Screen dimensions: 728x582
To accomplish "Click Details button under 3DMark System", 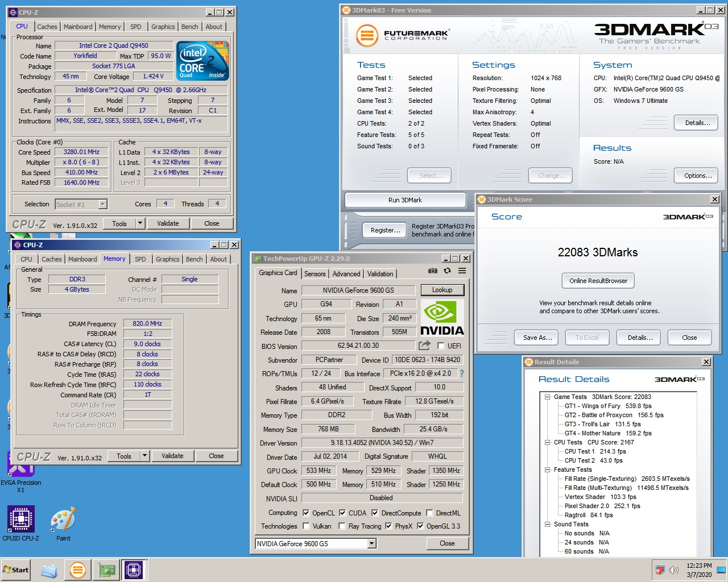I will (x=697, y=123).
